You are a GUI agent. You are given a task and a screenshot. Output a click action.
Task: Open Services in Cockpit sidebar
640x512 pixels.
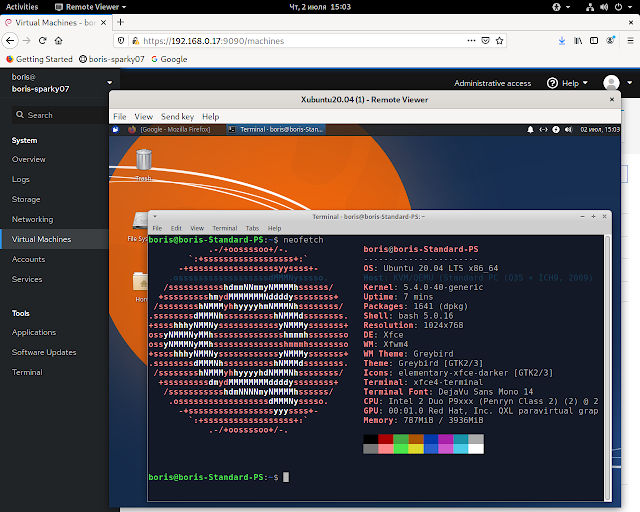[x=27, y=279]
